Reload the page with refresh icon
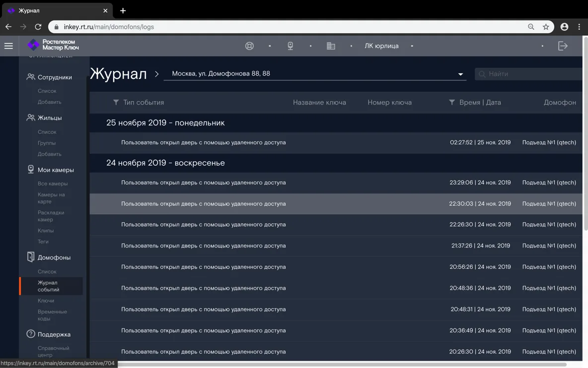 pos(38,27)
